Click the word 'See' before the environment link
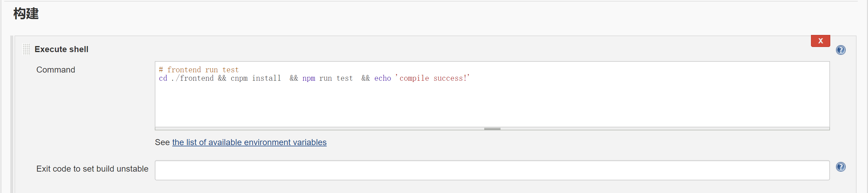Screen dimensions: 868x193 (x=162, y=142)
